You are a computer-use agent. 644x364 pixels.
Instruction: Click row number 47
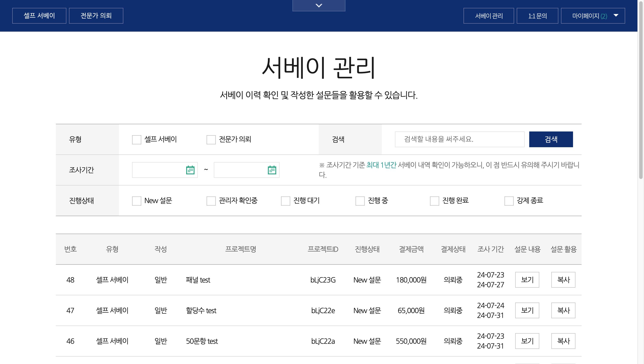tap(70, 310)
